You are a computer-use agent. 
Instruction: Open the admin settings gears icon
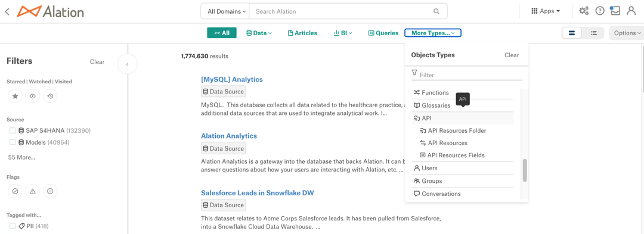(x=584, y=11)
